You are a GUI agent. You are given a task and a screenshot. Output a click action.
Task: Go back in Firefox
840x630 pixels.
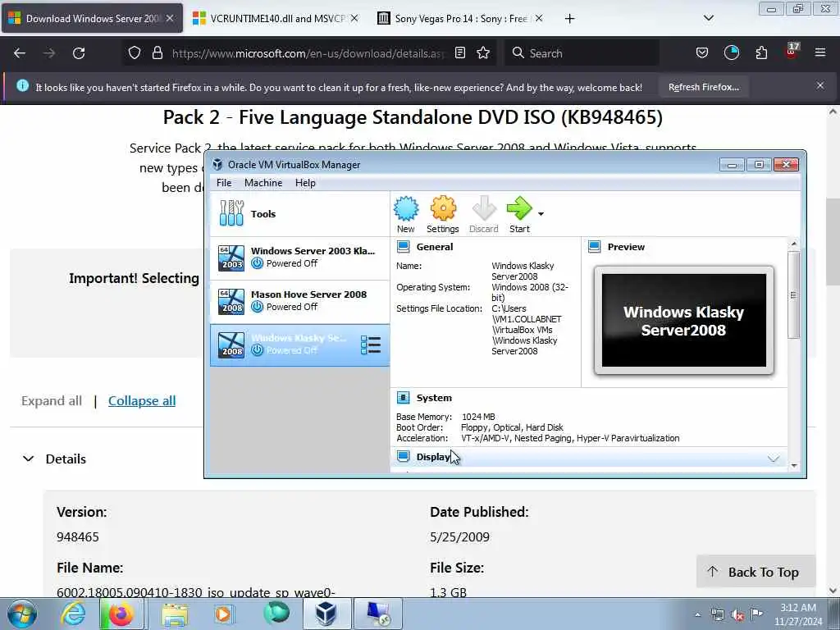pos(20,53)
